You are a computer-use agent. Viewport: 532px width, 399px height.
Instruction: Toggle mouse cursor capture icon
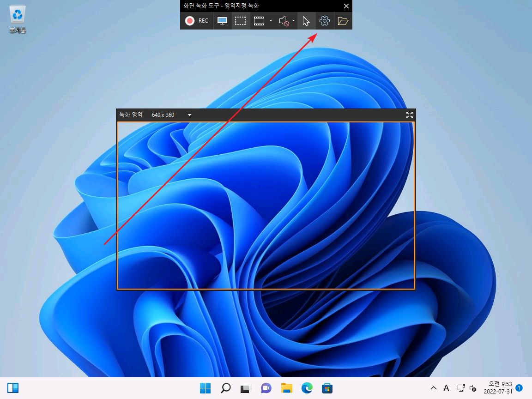click(x=306, y=21)
